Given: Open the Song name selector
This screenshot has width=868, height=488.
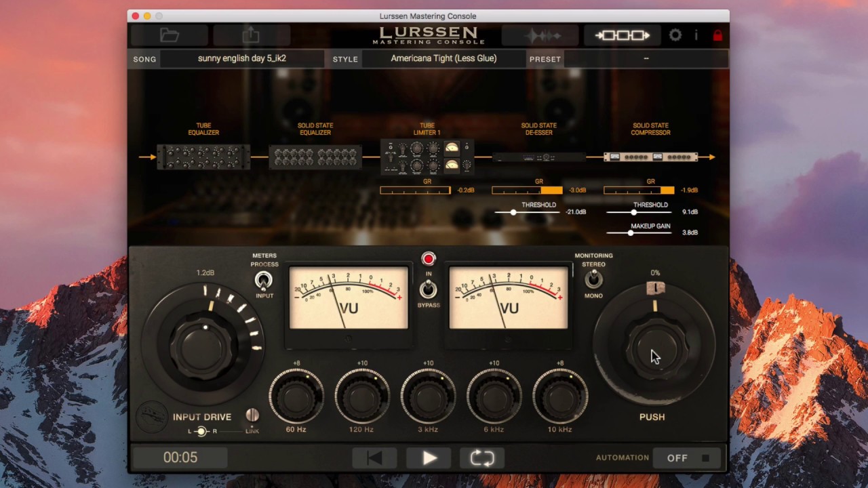Looking at the screenshot, I should point(242,58).
